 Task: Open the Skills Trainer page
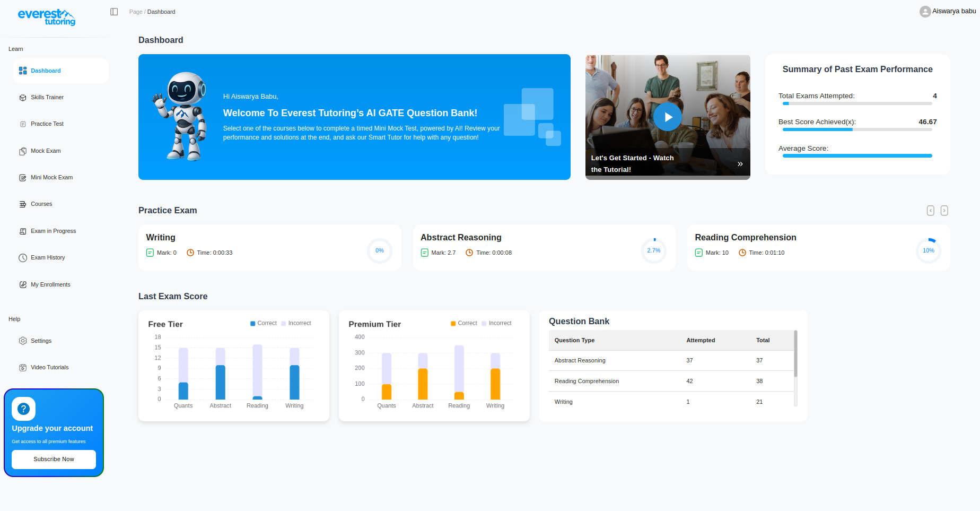47,98
